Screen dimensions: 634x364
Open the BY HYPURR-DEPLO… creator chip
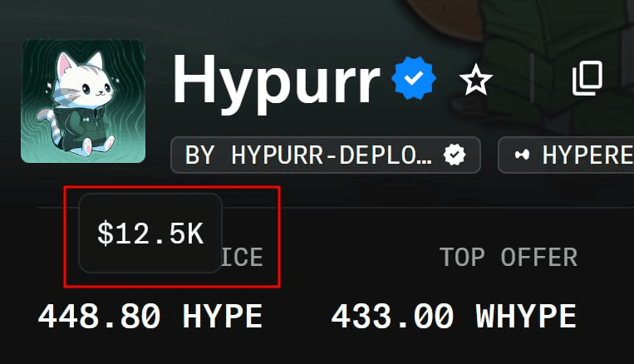[x=326, y=155]
